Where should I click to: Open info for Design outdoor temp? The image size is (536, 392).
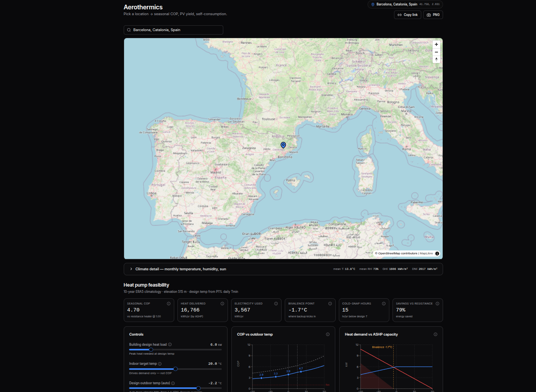[x=173, y=383]
